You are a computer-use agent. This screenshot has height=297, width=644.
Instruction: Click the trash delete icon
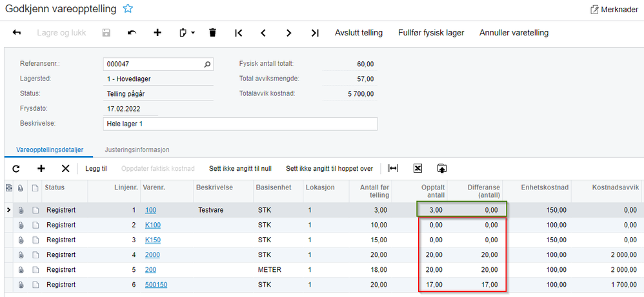(x=212, y=33)
